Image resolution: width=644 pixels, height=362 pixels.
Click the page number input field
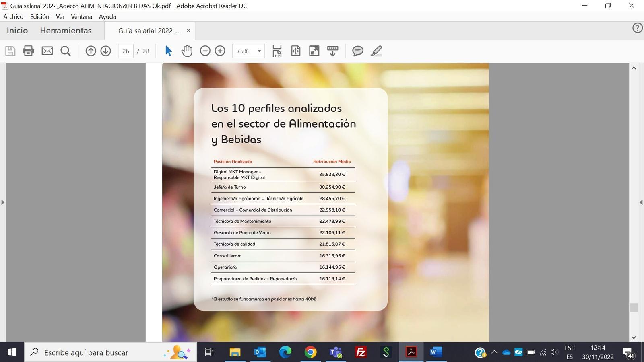[x=126, y=51]
